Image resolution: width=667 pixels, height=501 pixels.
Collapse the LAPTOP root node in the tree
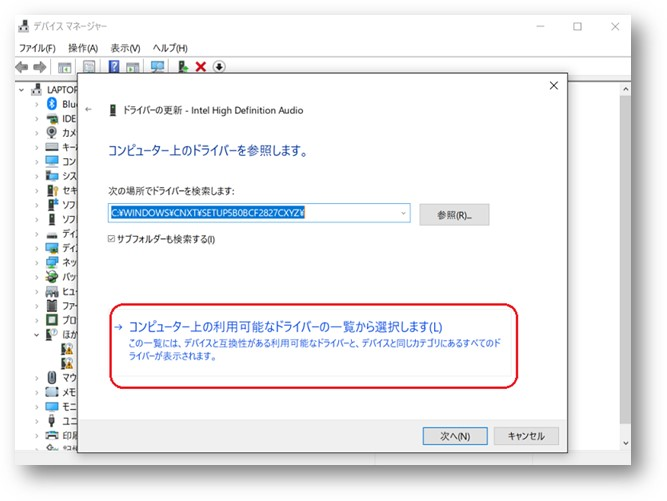tap(22, 90)
